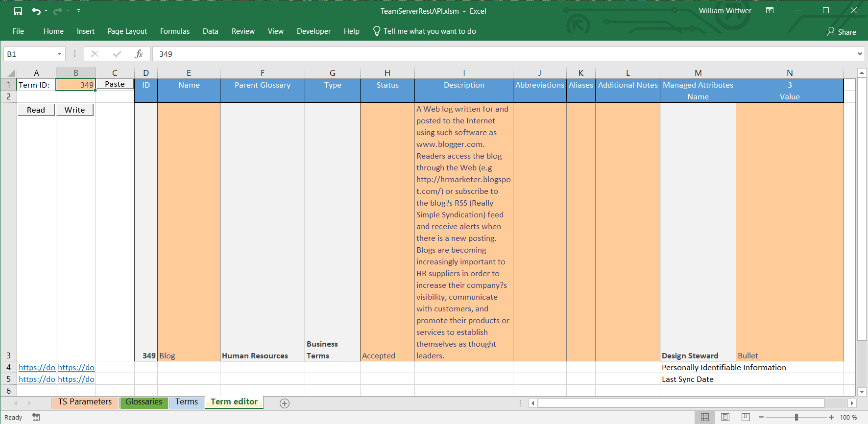Click the https link in cell A4
The image size is (868, 424).
(x=37, y=367)
